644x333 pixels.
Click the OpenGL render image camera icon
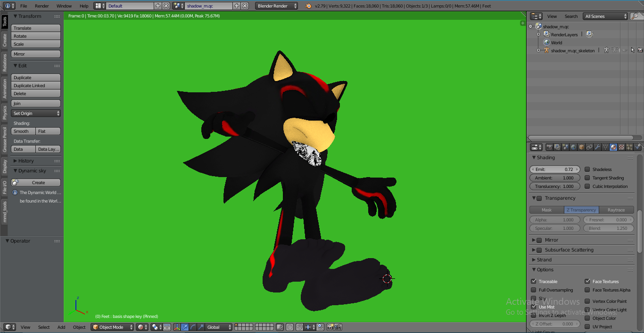[x=330, y=327]
